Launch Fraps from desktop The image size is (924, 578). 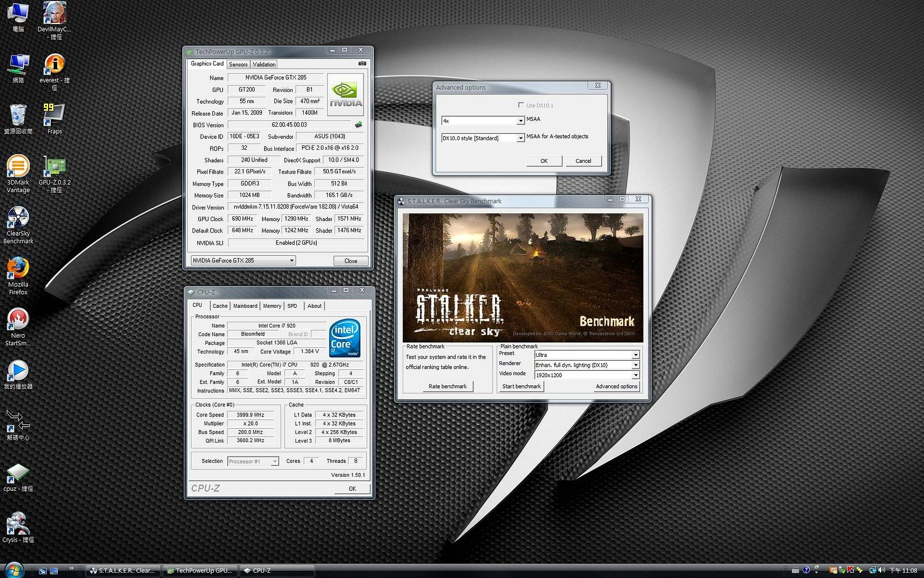pos(54,119)
